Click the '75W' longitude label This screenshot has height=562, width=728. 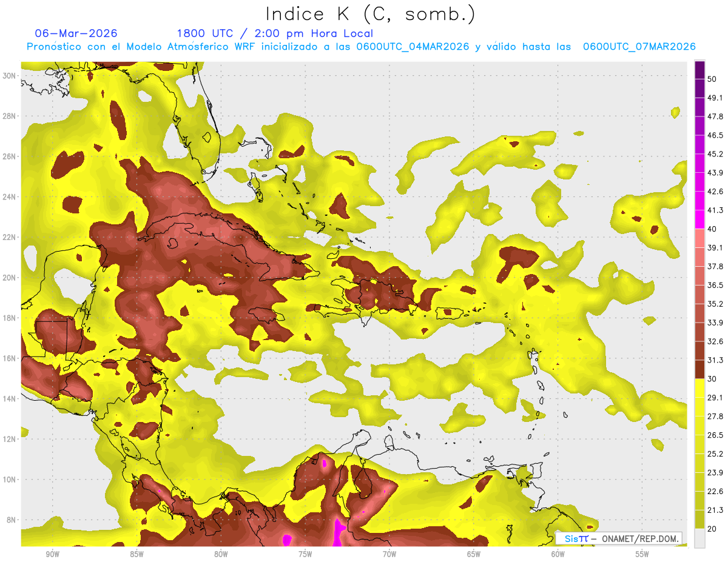click(x=305, y=554)
